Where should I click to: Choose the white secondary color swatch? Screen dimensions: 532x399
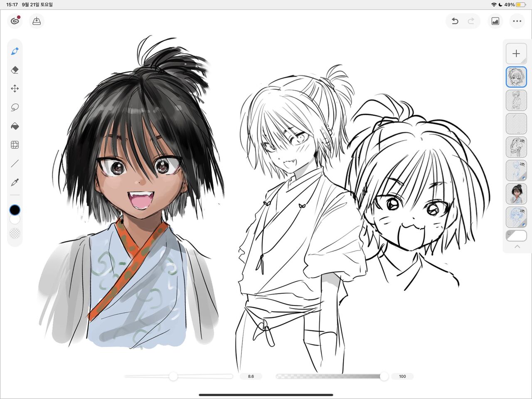[15, 219]
